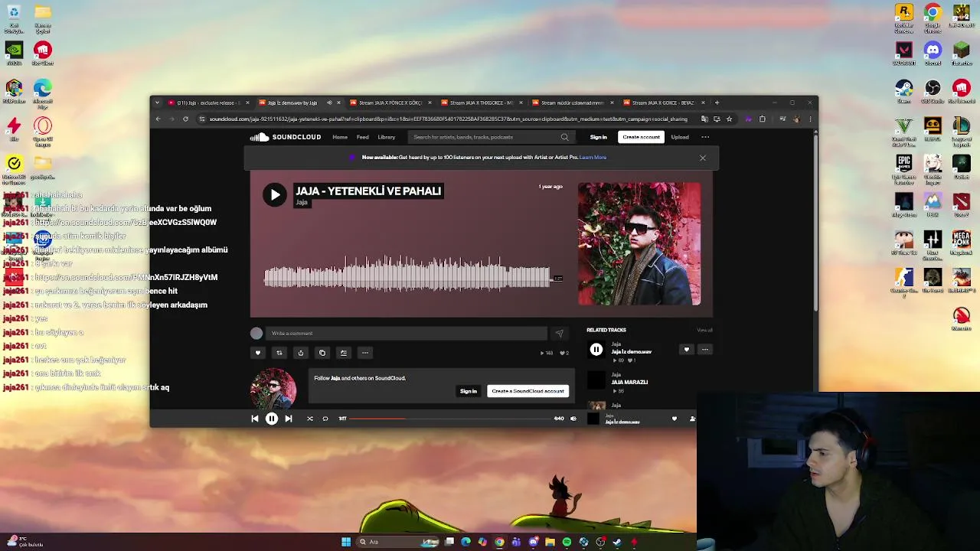
Task: Click Sign in in follow prompt
Action: [469, 391]
